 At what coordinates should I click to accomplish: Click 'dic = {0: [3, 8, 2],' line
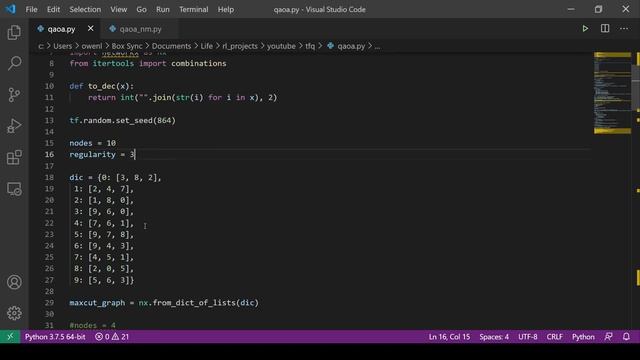pyautogui.click(x=116, y=178)
